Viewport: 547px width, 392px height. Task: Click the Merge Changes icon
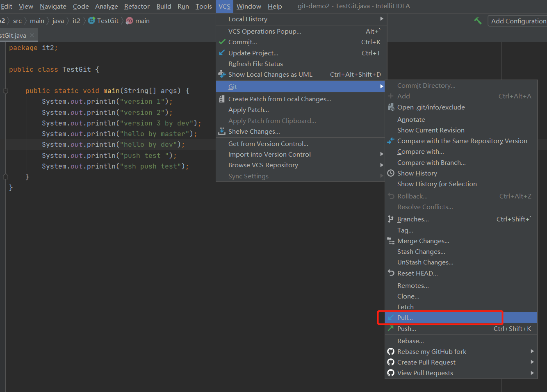tap(391, 241)
